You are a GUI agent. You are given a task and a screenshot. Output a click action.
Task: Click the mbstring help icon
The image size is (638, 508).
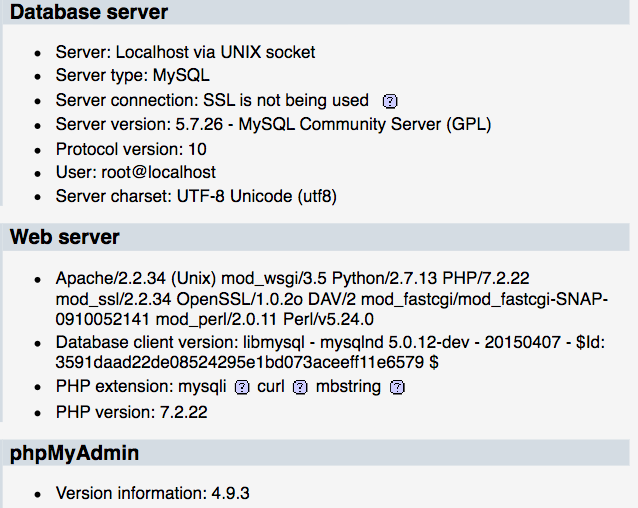click(397, 387)
